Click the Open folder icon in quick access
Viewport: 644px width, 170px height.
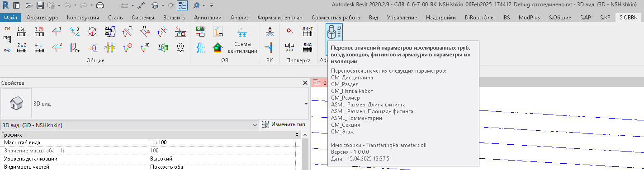[x=29, y=6]
